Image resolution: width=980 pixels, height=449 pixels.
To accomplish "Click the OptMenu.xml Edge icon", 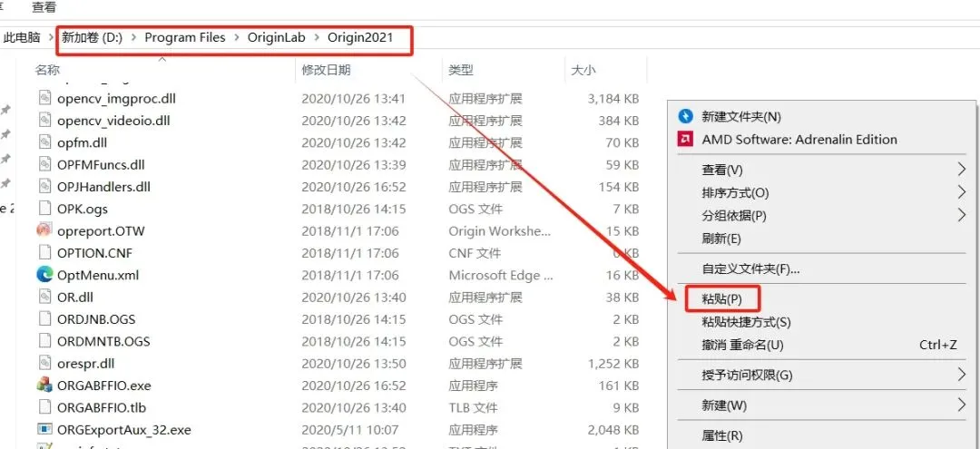I will tap(44, 274).
